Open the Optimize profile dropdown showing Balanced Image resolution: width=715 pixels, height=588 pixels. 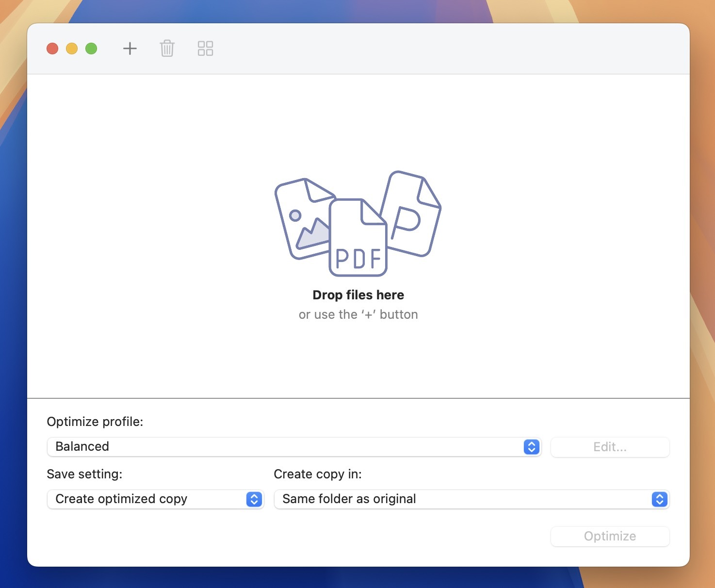pos(291,447)
